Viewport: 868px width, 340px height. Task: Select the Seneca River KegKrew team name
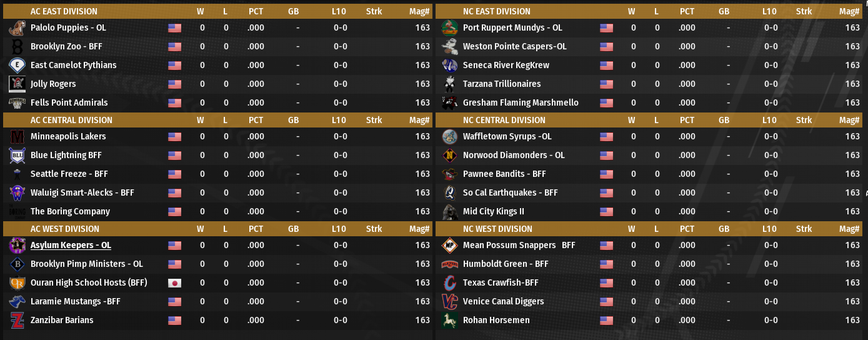[506, 65]
